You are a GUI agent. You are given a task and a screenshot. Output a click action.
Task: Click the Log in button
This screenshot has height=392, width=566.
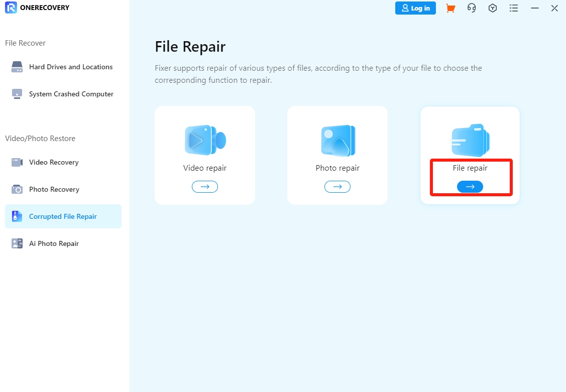415,8
